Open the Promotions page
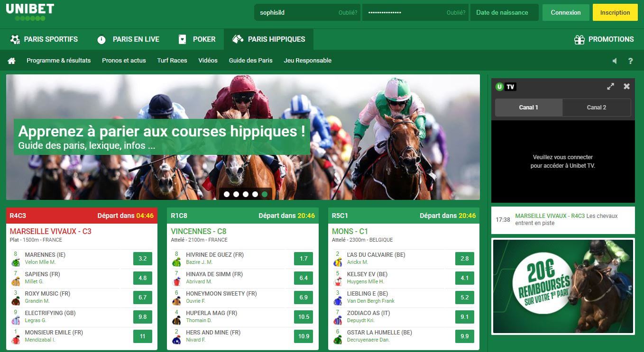644x352 pixels. pyautogui.click(x=604, y=39)
